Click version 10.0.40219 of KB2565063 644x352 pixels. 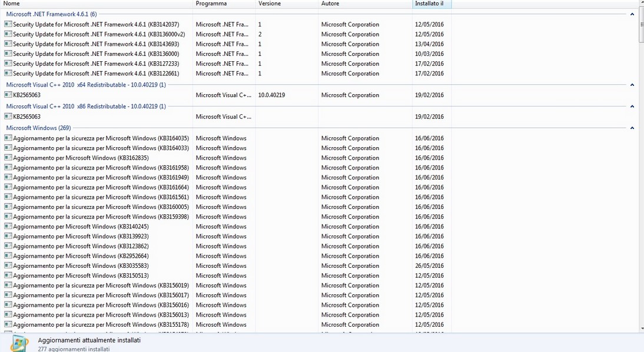[x=271, y=95]
